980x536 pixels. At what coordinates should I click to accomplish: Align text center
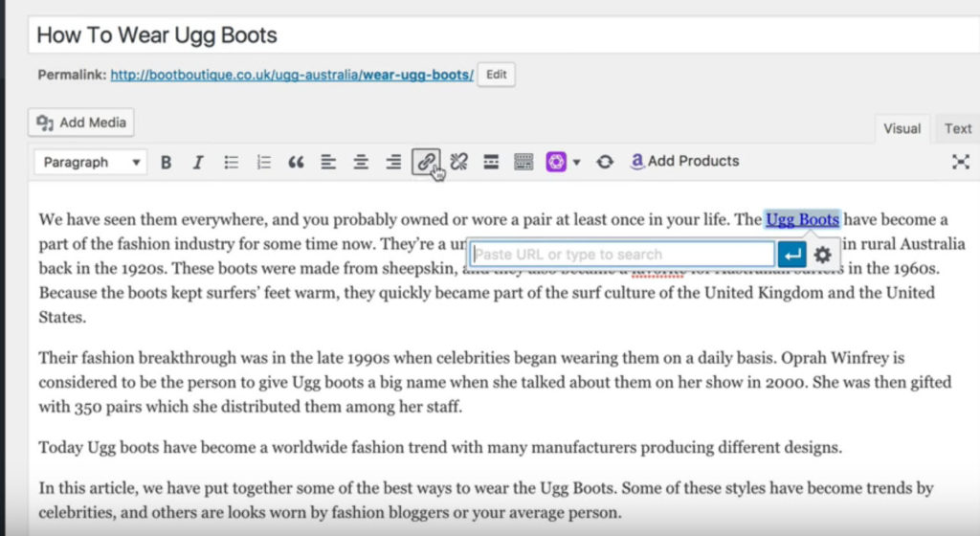(361, 163)
